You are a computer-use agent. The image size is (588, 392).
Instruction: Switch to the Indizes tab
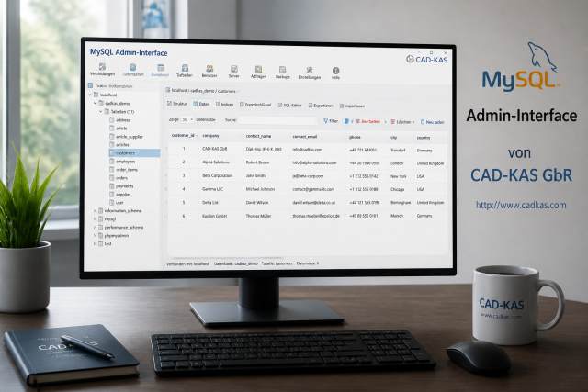click(x=224, y=104)
